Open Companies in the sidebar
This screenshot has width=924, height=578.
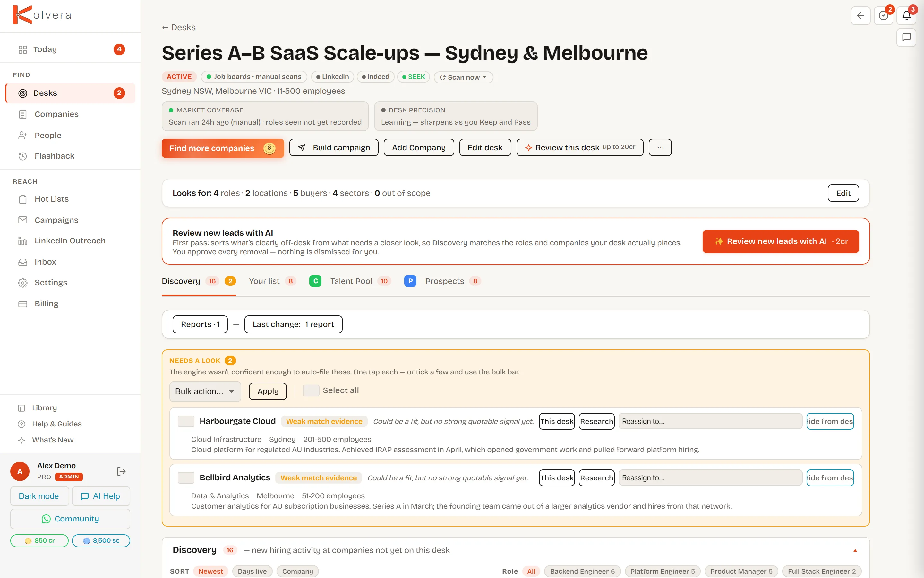pyautogui.click(x=71, y=114)
